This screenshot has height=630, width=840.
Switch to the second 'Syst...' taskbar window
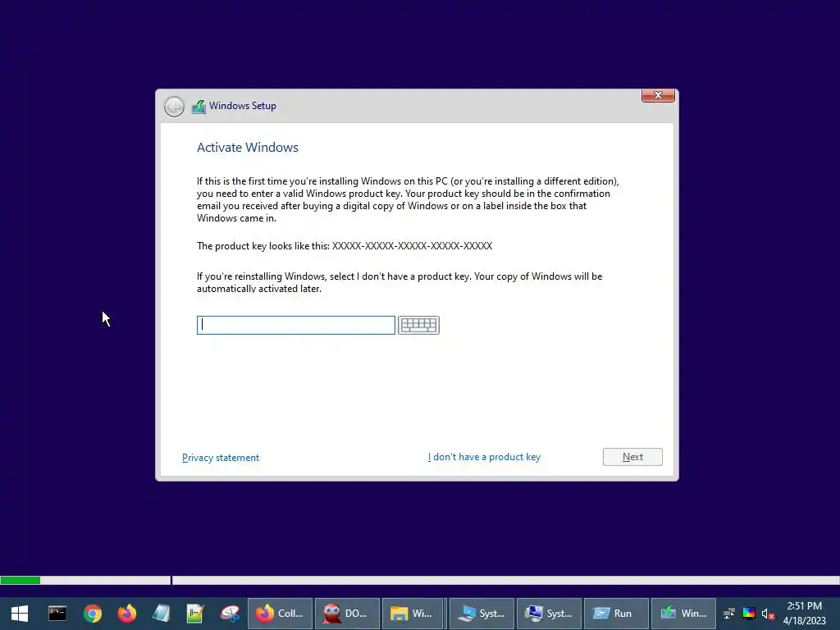pos(549,614)
